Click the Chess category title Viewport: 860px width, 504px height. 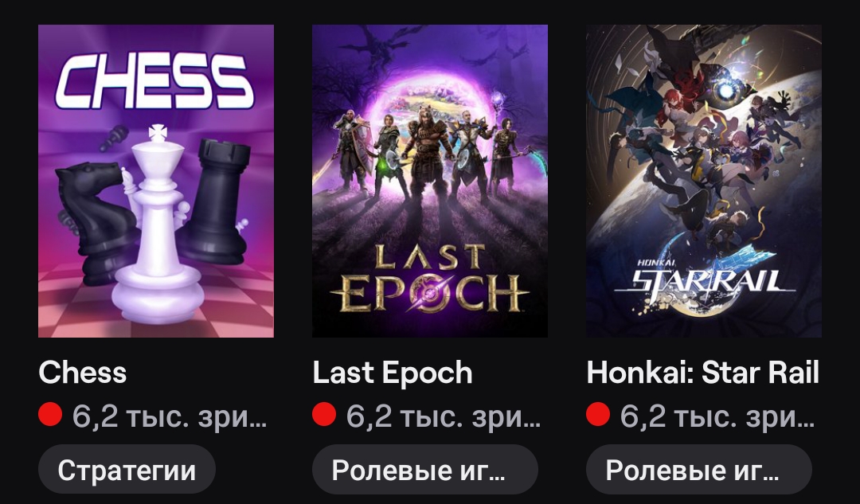82,373
